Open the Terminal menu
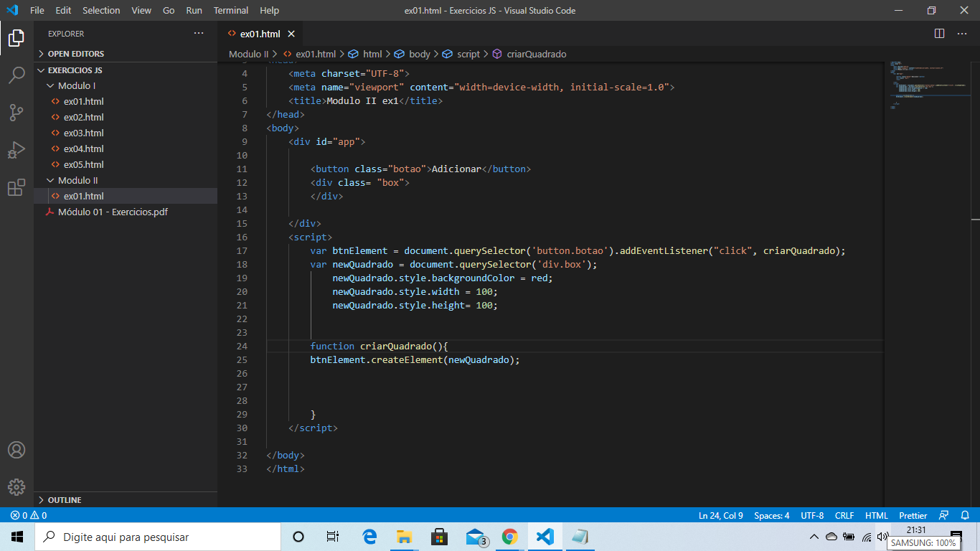The width and height of the screenshot is (980, 551). 231,10
